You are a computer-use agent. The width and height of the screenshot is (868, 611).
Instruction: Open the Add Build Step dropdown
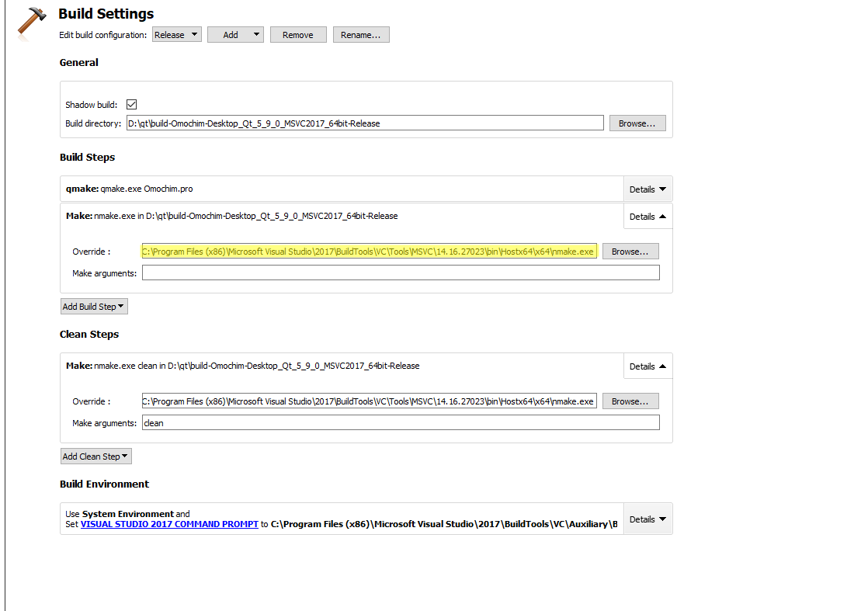[94, 307]
